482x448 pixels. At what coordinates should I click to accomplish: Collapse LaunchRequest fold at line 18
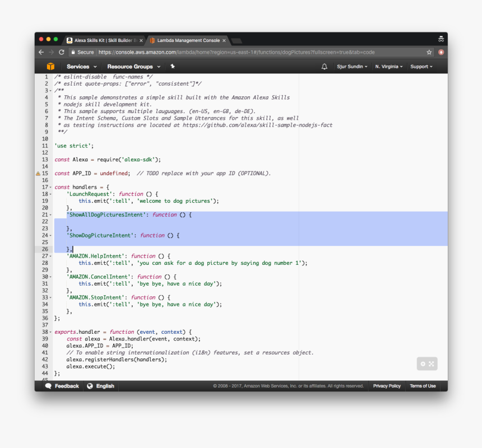point(50,194)
